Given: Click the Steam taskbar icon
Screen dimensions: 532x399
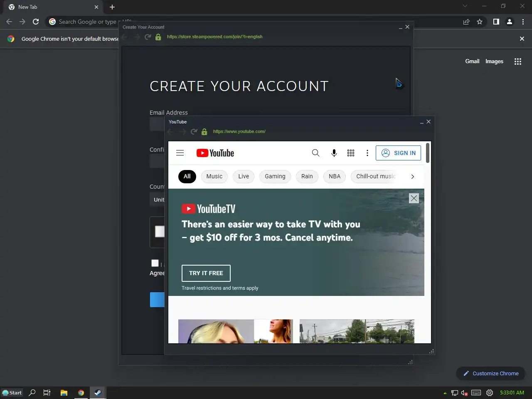Looking at the screenshot, I should [x=98, y=392].
